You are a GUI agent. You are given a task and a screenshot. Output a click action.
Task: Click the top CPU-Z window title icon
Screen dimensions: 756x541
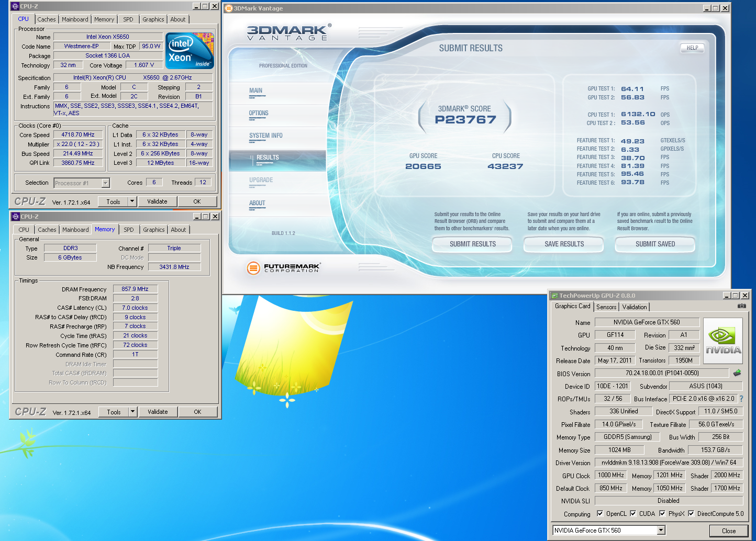point(15,6)
